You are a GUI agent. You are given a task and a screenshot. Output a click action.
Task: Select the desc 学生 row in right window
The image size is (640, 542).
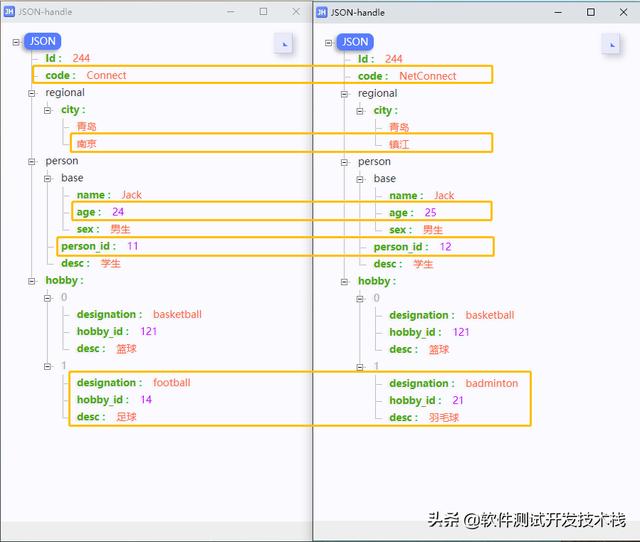(403, 264)
